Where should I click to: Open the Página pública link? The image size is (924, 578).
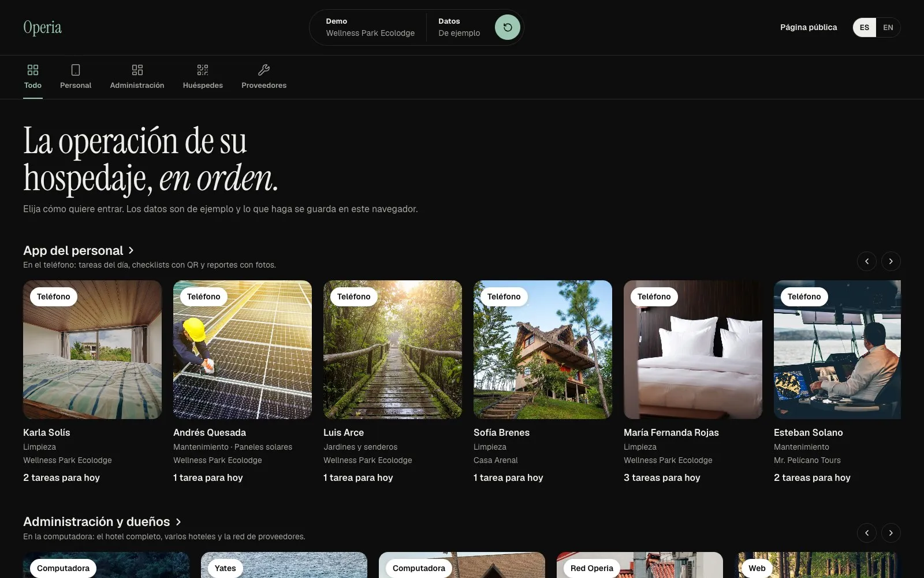coord(808,27)
